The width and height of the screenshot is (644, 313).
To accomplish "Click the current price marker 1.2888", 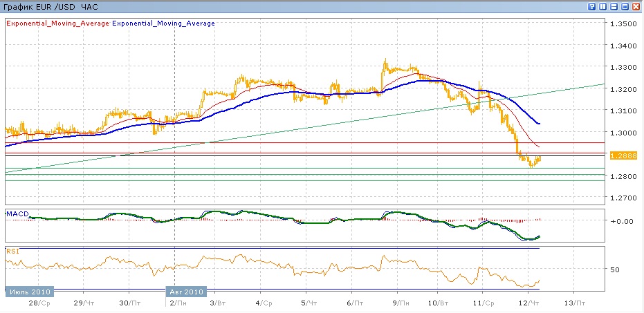I will coord(620,158).
